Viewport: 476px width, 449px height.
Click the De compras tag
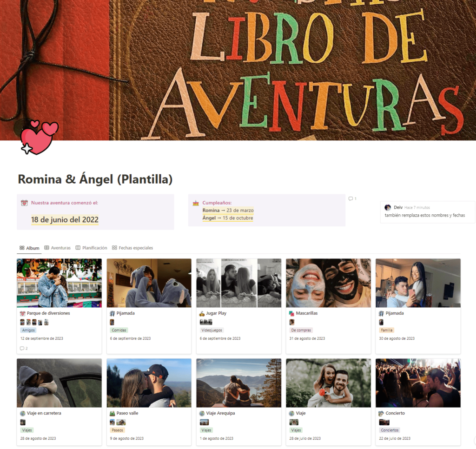point(301,330)
